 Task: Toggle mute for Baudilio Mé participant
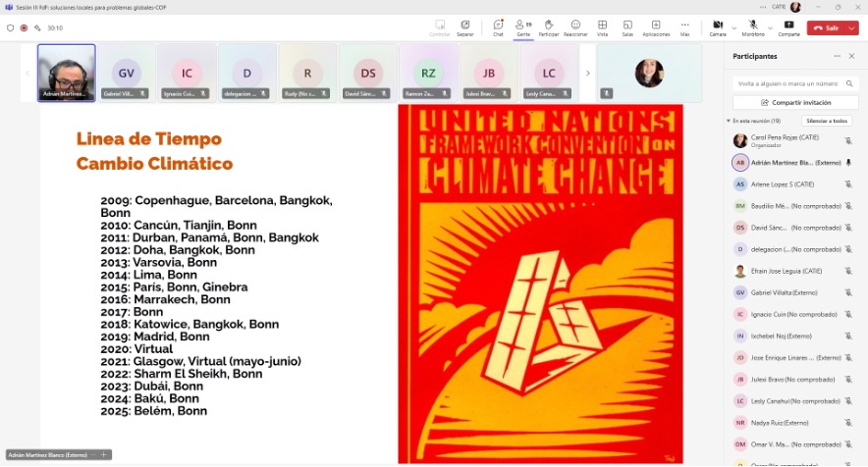click(848, 206)
